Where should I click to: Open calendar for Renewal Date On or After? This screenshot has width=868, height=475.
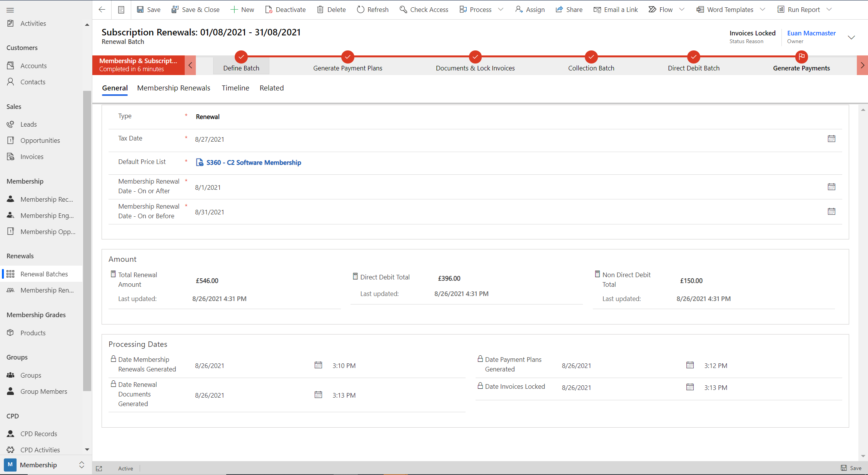831,187
